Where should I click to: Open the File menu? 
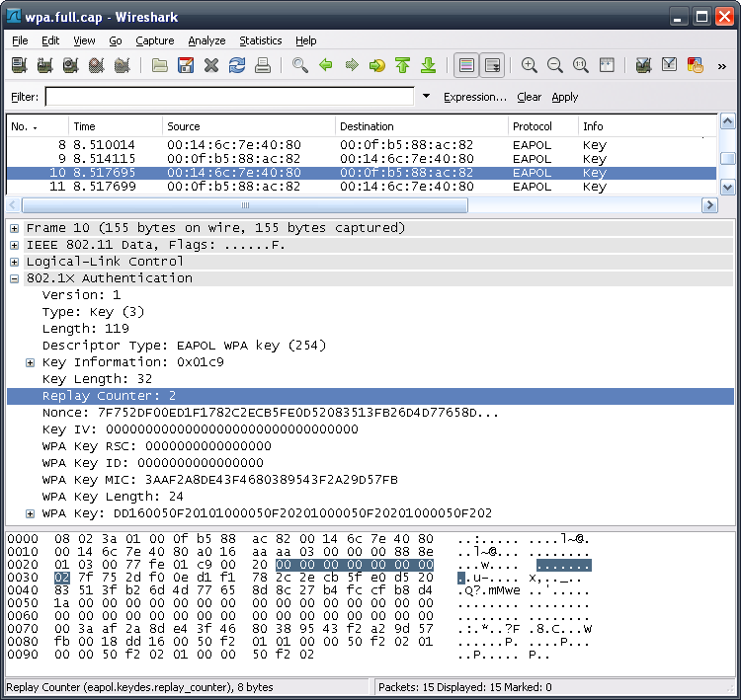20,40
